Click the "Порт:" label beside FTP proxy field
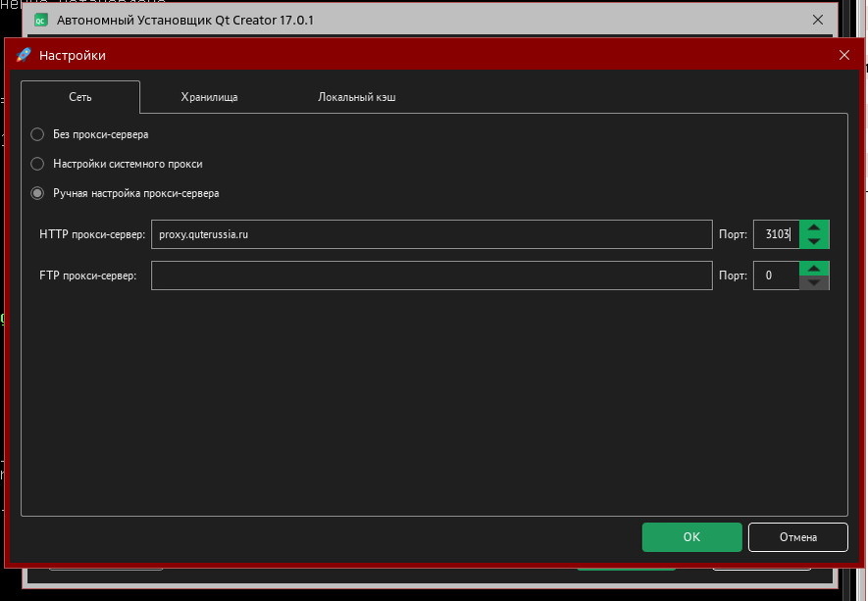Screen dimensions: 868x601 (x=733, y=275)
